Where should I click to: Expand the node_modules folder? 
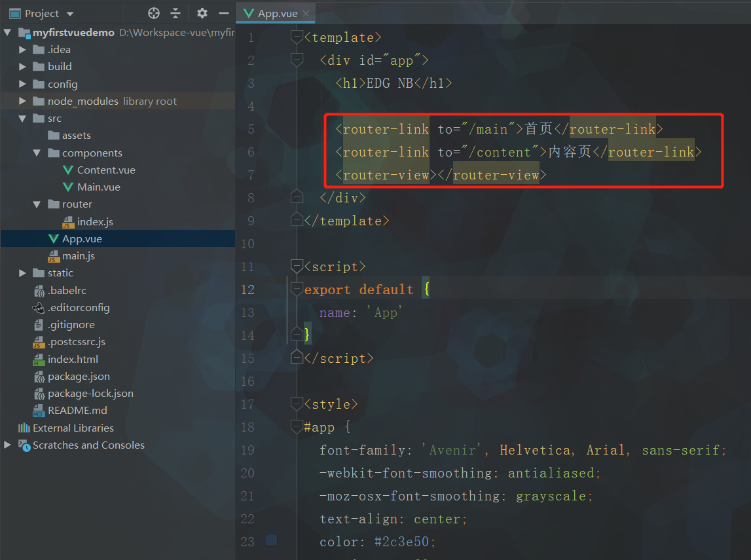coord(22,101)
